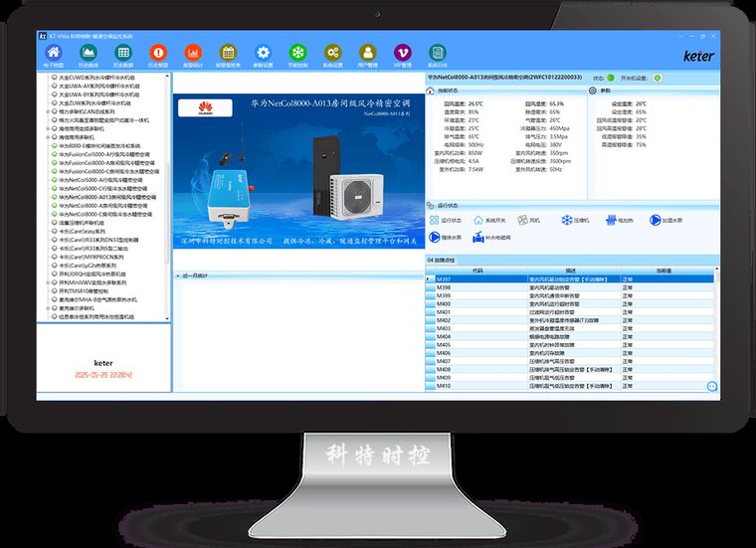Select fault row M403

pos(569,329)
